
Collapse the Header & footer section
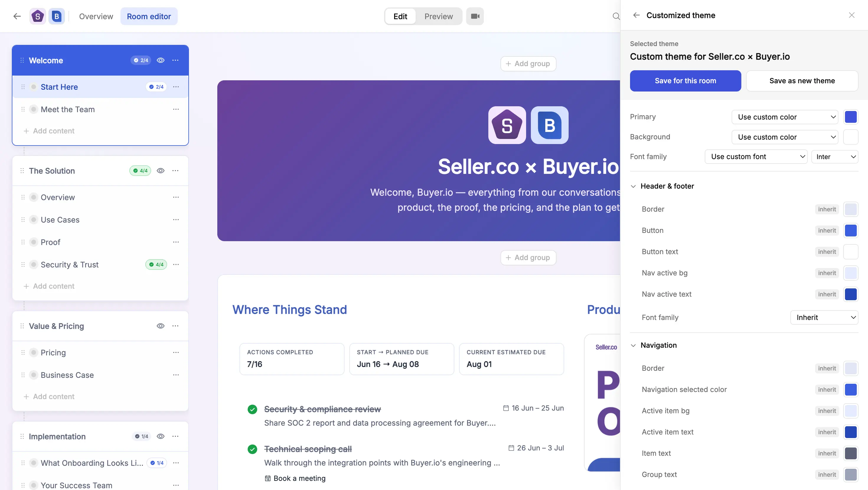pos(633,186)
